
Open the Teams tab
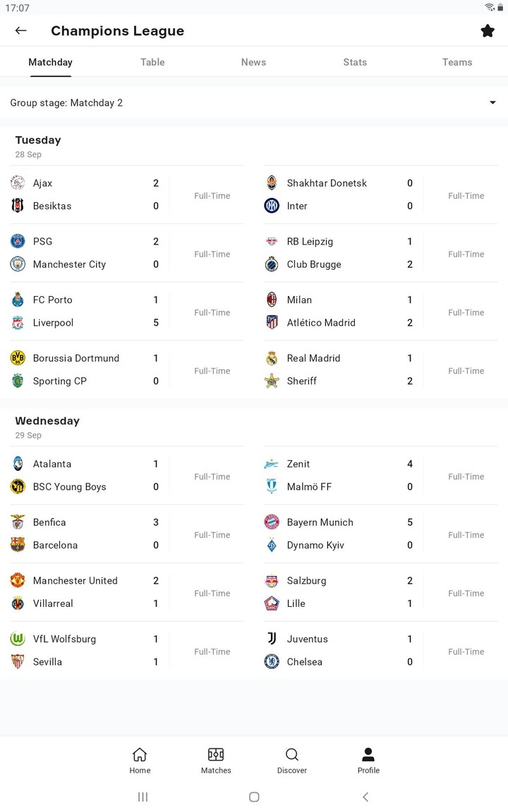tap(456, 62)
